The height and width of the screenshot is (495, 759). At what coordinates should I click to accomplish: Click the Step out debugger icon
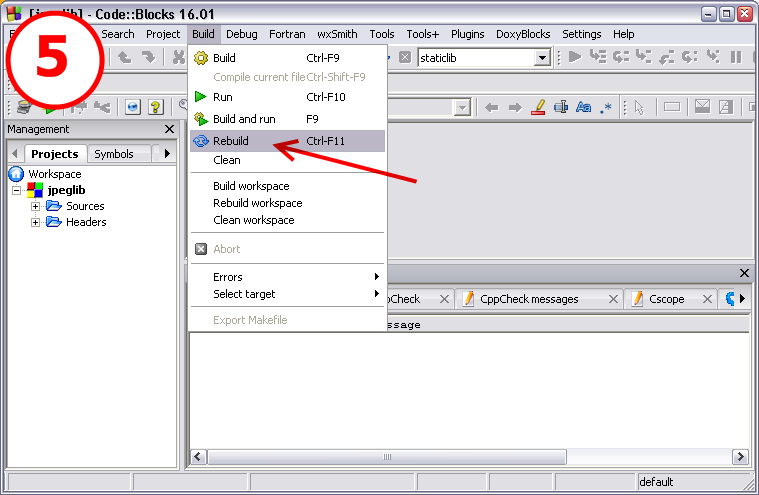(x=667, y=57)
